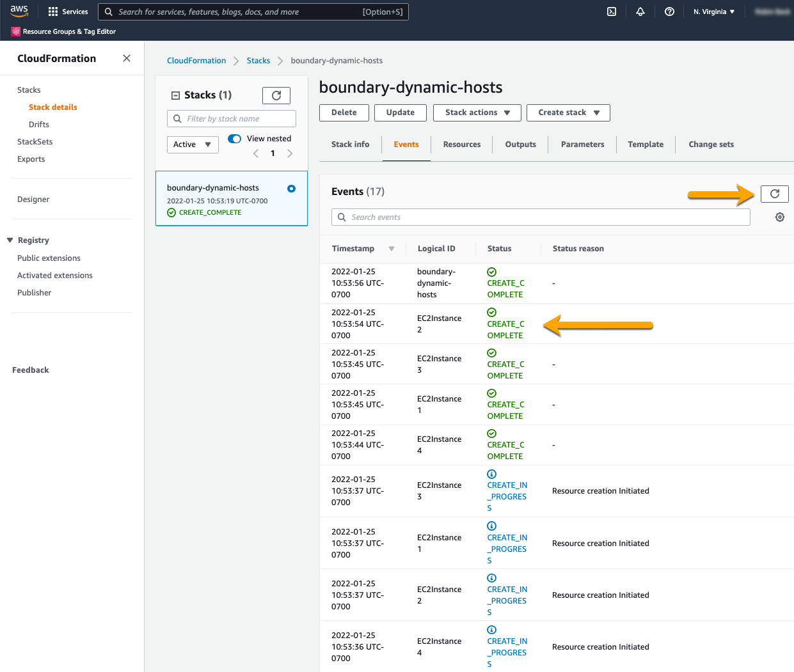Open the help question mark menu
Image resolution: width=794 pixels, height=672 pixels.
[x=669, y=12]
